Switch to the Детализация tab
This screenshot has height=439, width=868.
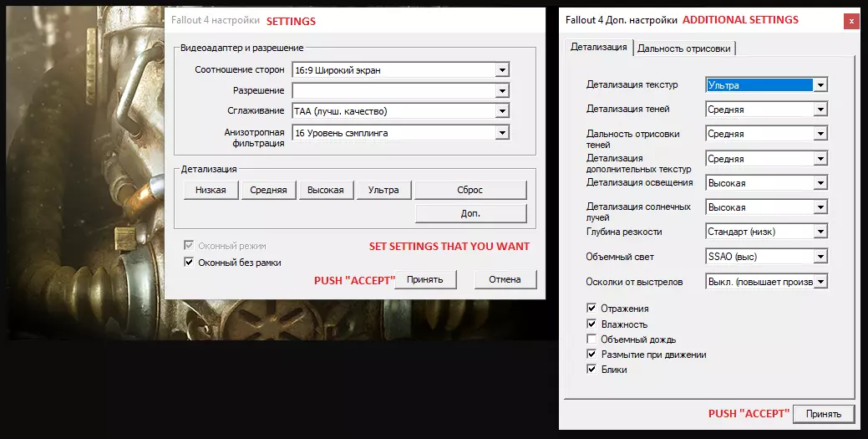pyautogui.click(x=598, y=47)
